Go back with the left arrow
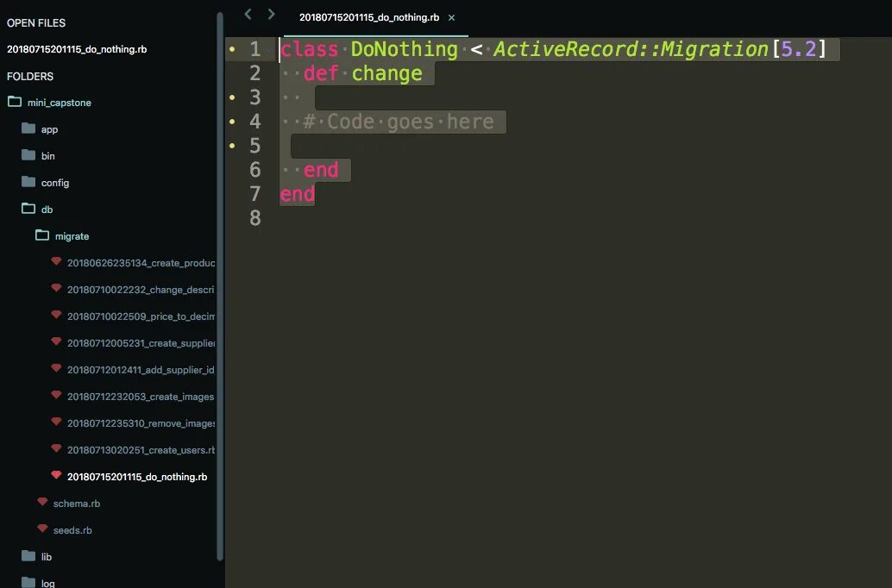 [248, 14]
